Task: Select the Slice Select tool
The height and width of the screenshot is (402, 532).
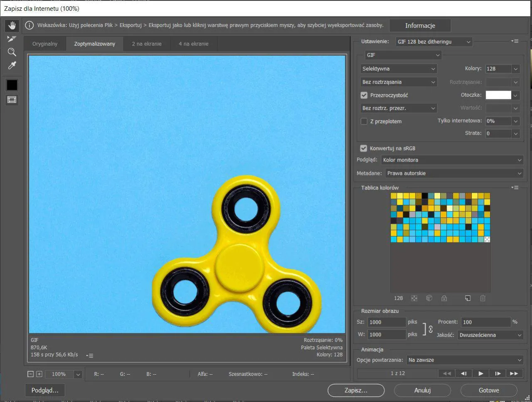Action: (12, 39)
